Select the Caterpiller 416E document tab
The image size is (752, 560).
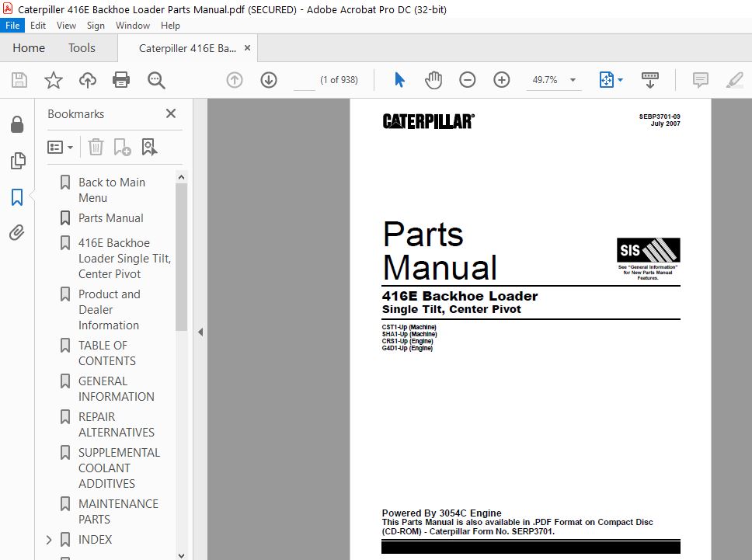[x=187, y=48]
